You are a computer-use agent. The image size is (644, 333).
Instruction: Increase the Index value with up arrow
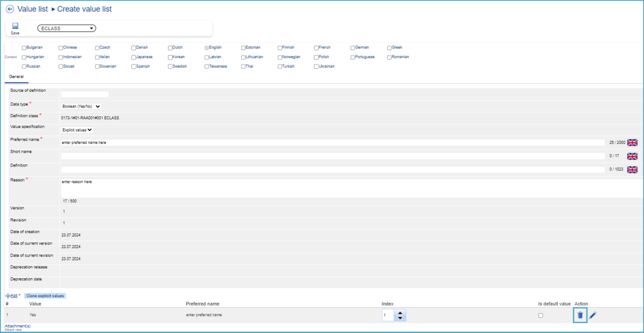point(400,313)
